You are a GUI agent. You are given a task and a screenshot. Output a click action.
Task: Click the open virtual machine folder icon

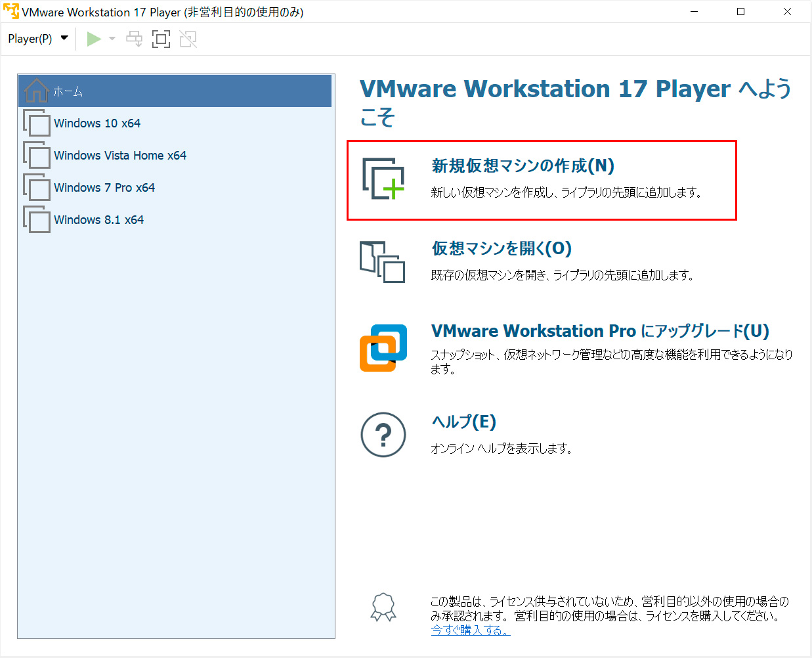383,261
